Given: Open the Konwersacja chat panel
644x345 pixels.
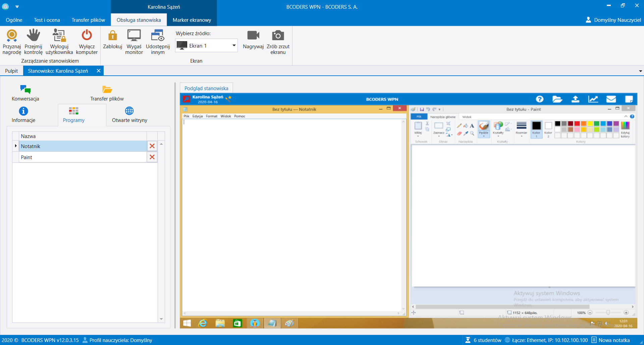Looking at the screenshot, I should point(25,93).
